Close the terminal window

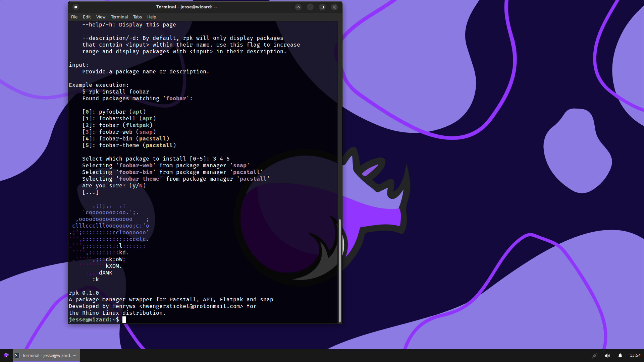click(x=334, y=7)
